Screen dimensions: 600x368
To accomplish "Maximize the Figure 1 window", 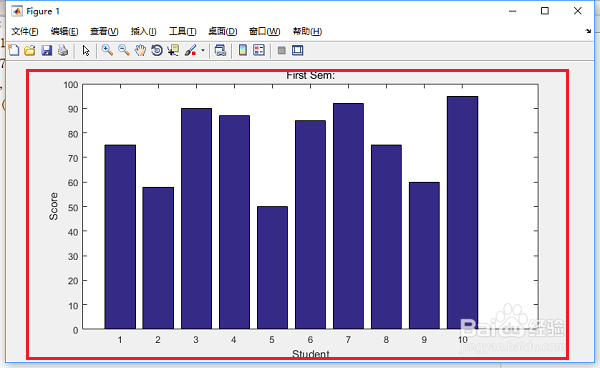I will tap(545, 11).
